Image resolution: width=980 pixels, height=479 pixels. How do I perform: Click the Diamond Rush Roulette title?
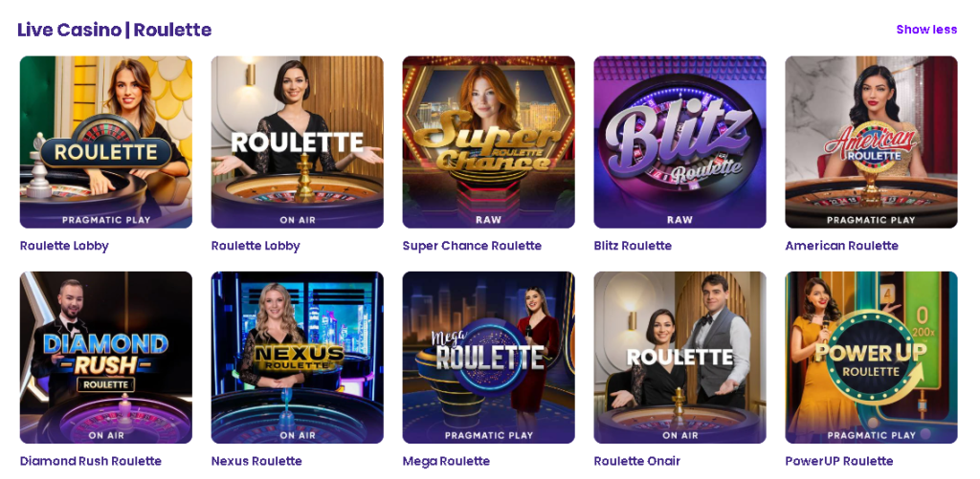click(91, 461)
